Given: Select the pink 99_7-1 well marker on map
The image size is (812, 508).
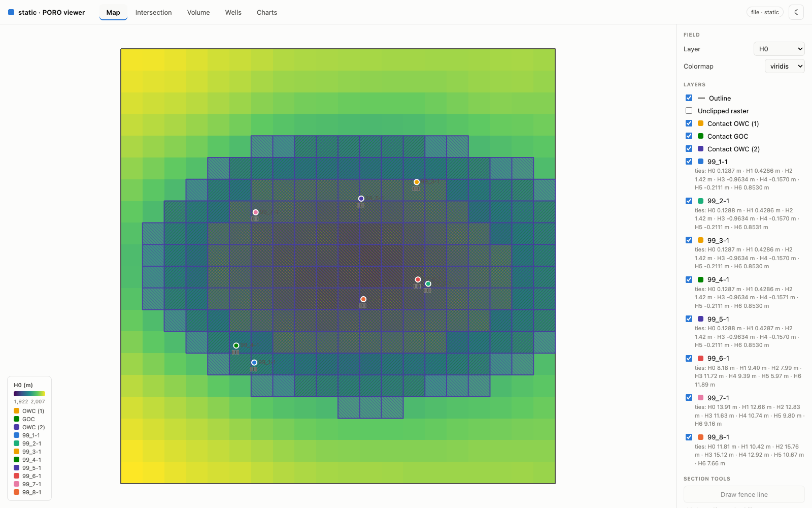Looking at the screenshot, I should pos(256,212).
